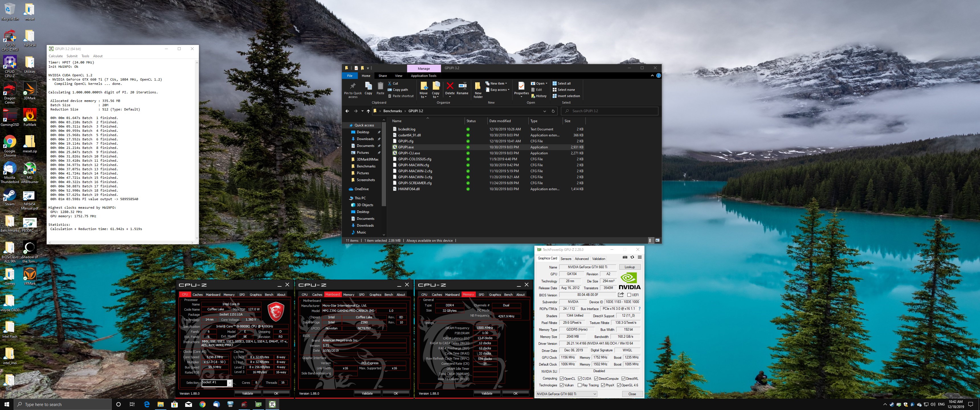This screenshot has height=410, width=980.
Task: Click the Invert selection icon
Action: click(555, 96)
